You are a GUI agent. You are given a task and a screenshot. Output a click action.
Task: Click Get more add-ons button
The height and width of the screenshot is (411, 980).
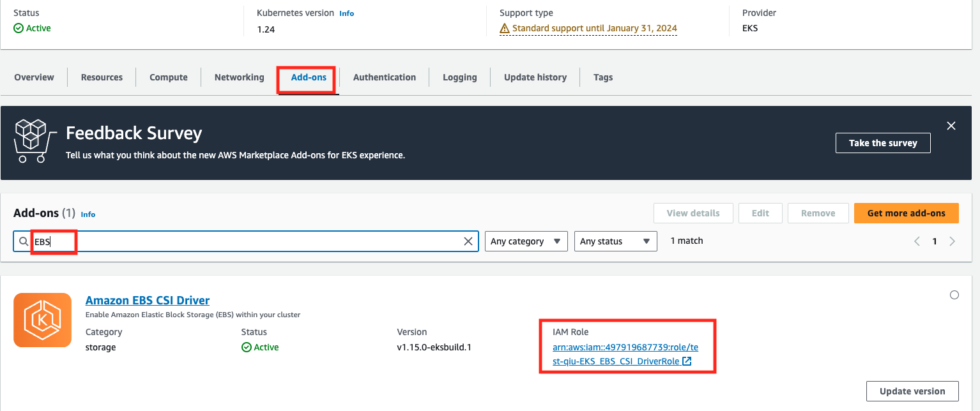(906, 213)
